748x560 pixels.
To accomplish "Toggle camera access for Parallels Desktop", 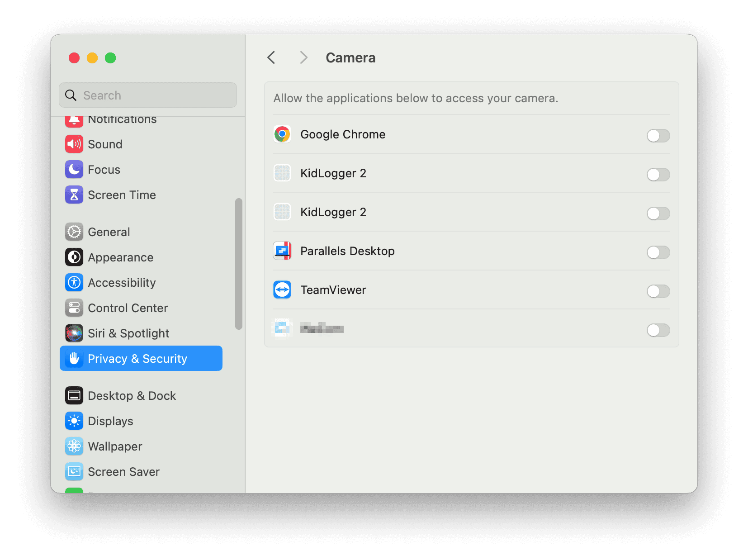I will tap(658, 252).
